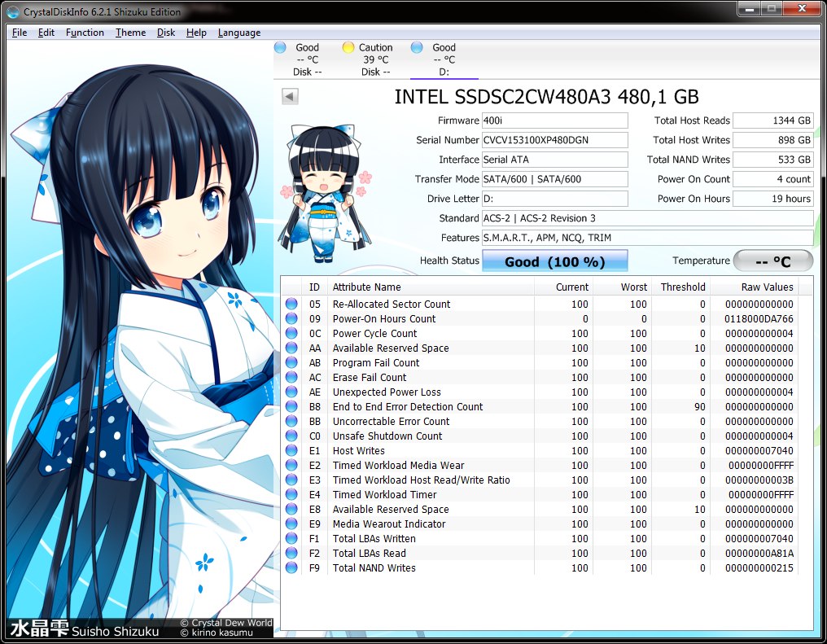Image resolution: width=827 pixels, height=644 pixels.
Task: Click the status orb beside Media Wearout Indicator
Action: (291, 524)
